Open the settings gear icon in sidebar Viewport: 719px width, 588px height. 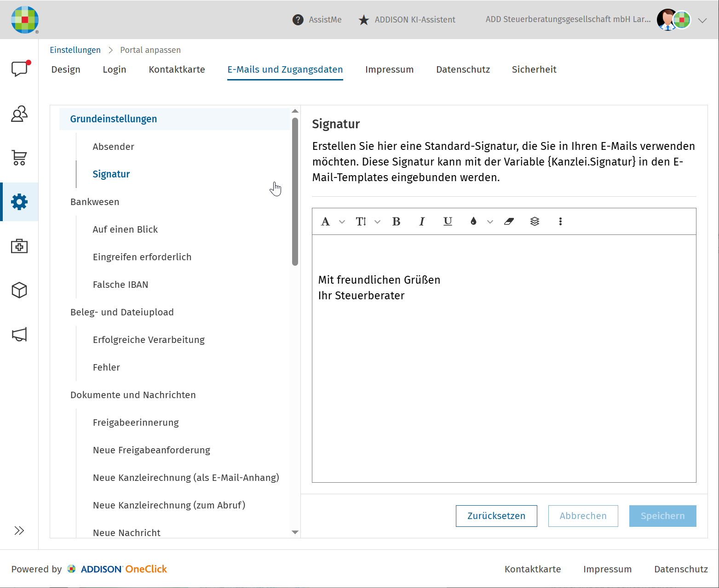pos(19,202)
